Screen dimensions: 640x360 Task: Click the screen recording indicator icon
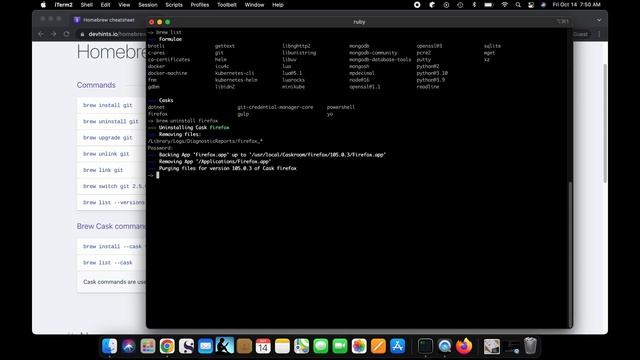(417, 5)
